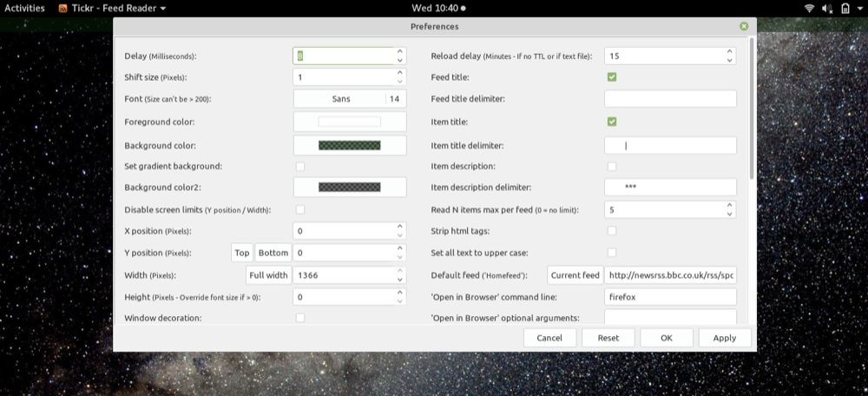Open the Background color picker
This screenshot has height=396, width=868.
point(350,145)
